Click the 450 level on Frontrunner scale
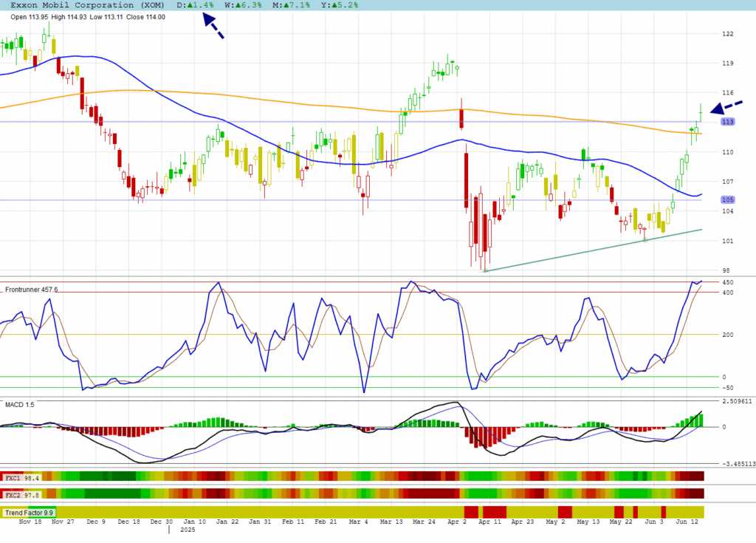 click(x=727, y=282)
